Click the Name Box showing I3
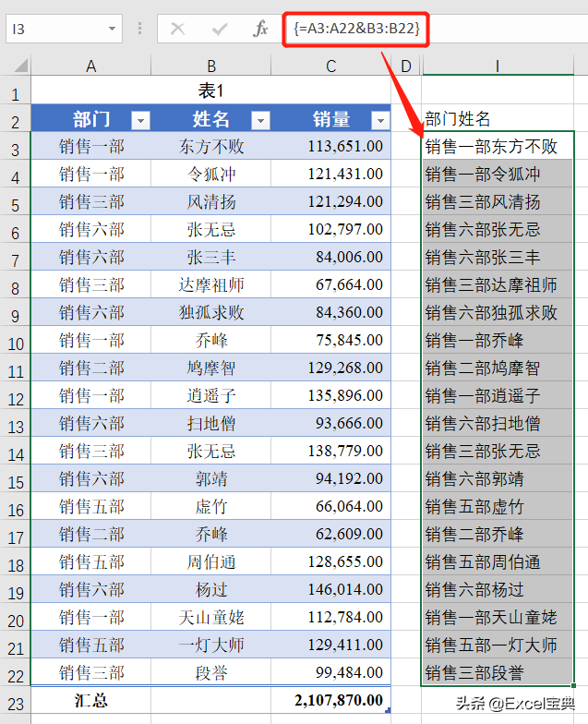 tap(65, 30)
